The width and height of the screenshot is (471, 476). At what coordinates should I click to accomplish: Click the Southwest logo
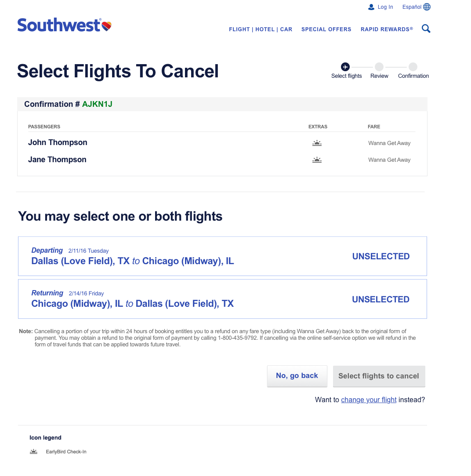pyautogui.click(x=64, y=25)
